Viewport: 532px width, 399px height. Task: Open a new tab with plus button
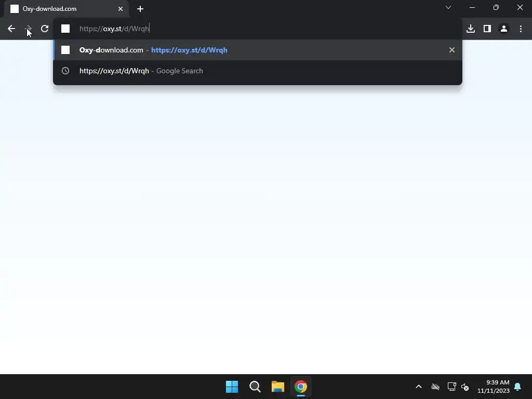[x=140, y=9]
